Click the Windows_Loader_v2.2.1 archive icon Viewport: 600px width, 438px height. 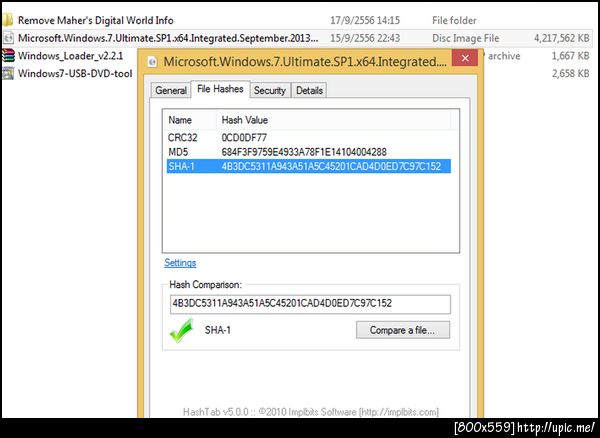click(x=8, y=56)
